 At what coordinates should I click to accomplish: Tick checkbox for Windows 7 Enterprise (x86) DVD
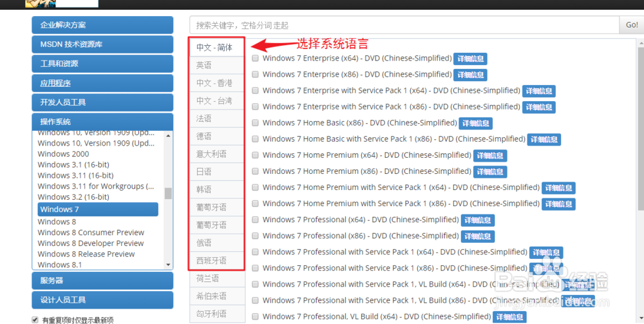point(255,74)
